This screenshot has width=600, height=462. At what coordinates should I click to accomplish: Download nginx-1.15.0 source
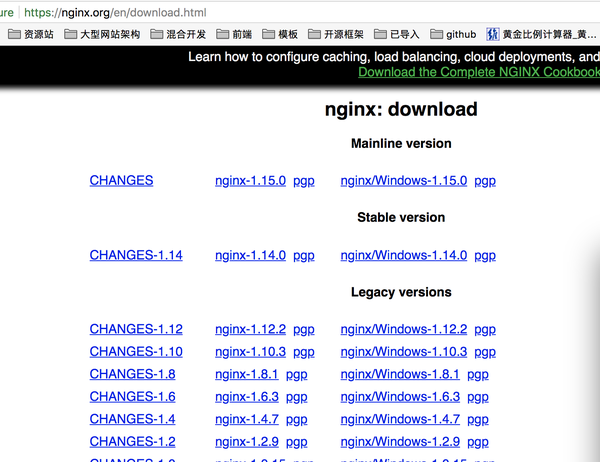(250, 181)
